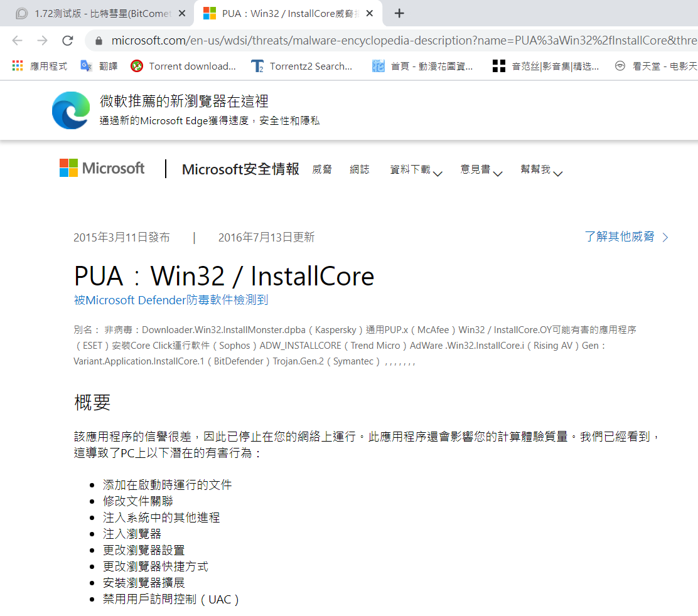
Task: Click the 添加在啟動時運行的文件 bullet item
Action: (168, 485)
